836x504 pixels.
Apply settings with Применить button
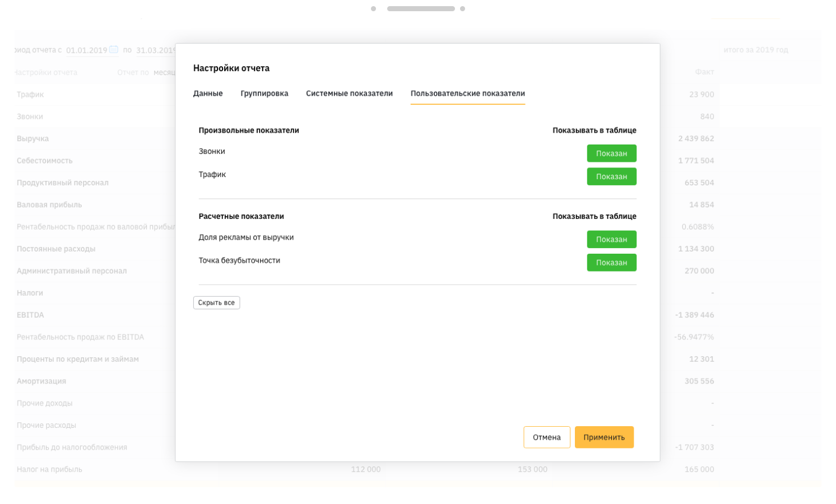[x=604, y=437]
